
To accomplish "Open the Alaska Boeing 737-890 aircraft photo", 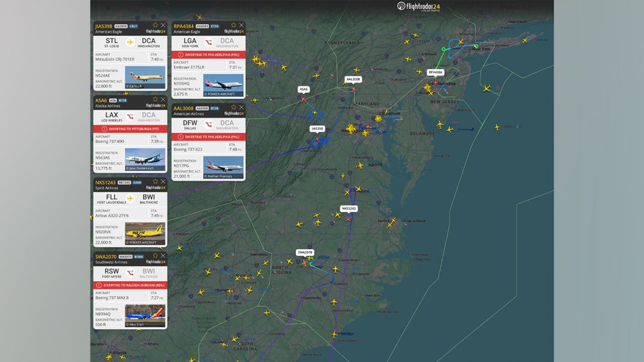I will coord(145,158).
